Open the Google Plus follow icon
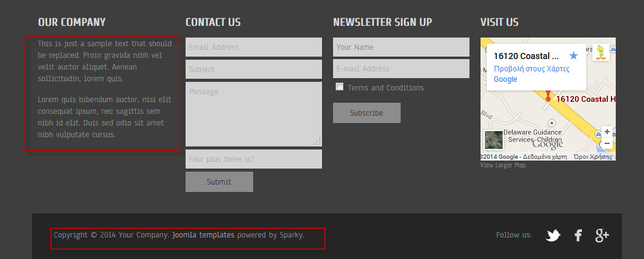 tap(602, 236)
